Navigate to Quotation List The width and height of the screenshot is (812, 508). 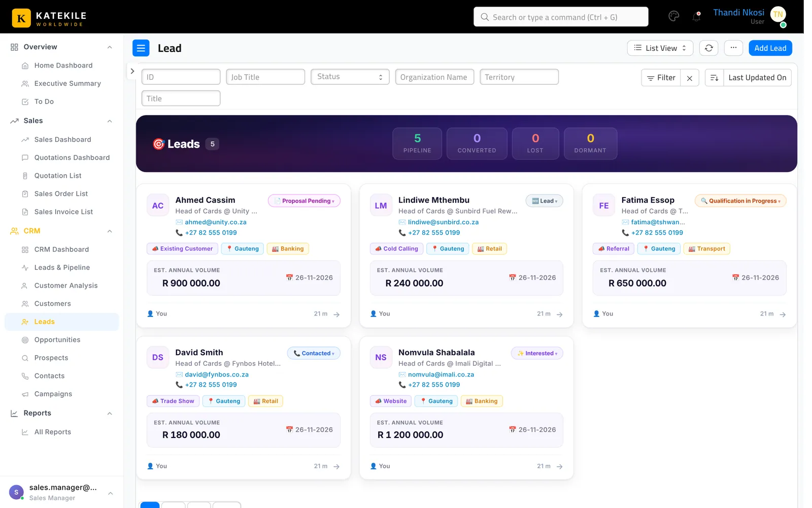tap(58, 176)
